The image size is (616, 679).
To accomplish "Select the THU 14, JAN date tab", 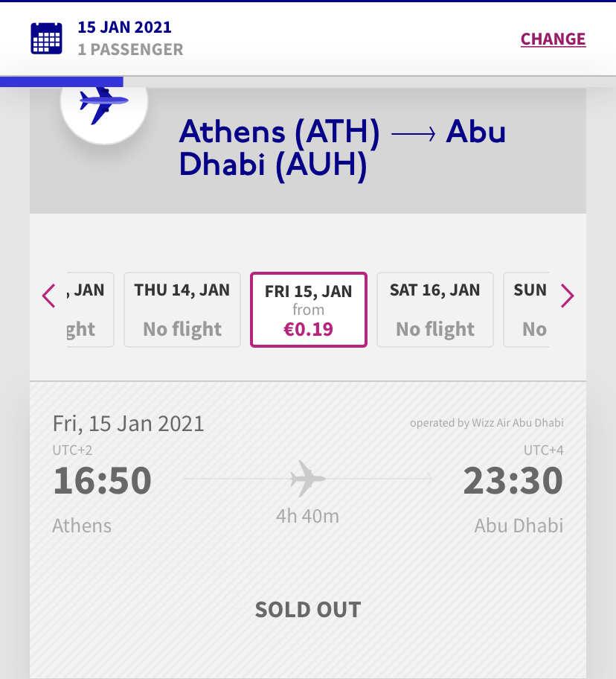I will coord(182,310).
